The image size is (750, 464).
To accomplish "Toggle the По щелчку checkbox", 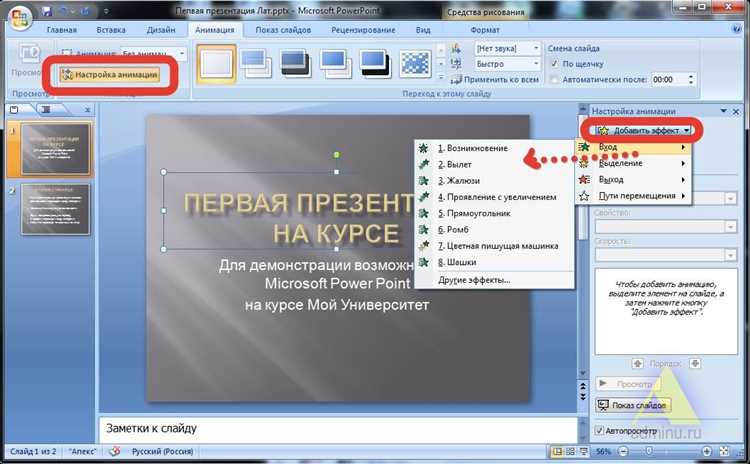I will (x=555, y=64).
